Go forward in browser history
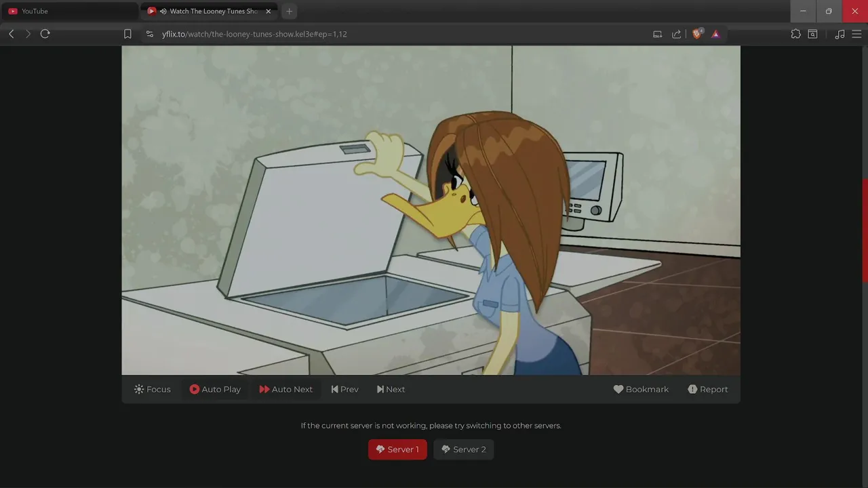 [28, 34]
